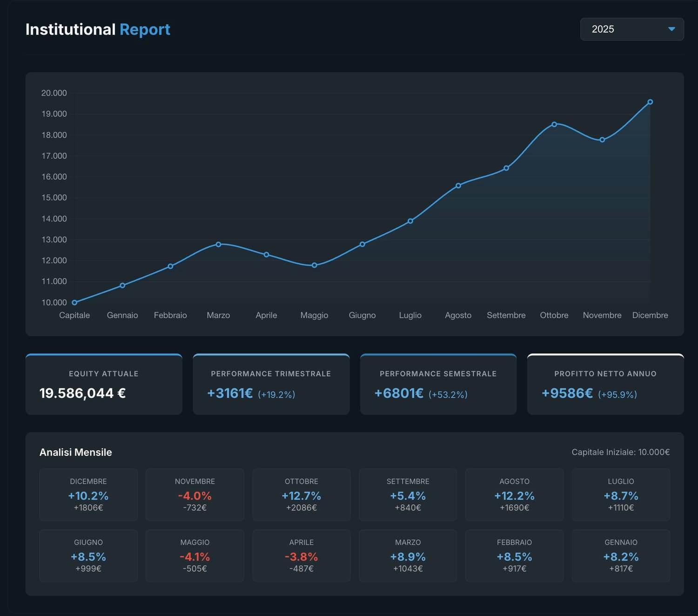Screen dimensions: 698x616
Task: Select the Dicembre data point on the chart
Action: (x=650, y=102)
